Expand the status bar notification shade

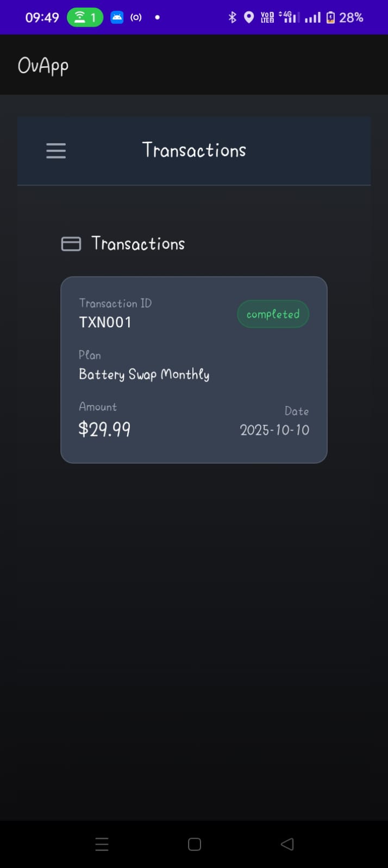point(194,17)
